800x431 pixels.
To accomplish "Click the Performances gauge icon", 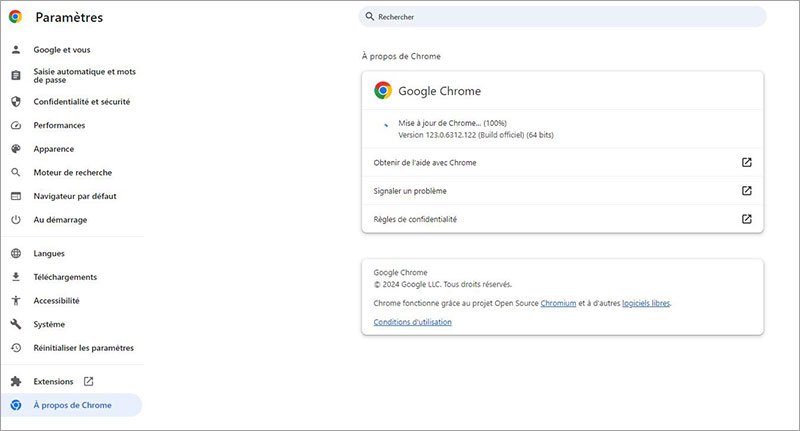I will [15, 126].
